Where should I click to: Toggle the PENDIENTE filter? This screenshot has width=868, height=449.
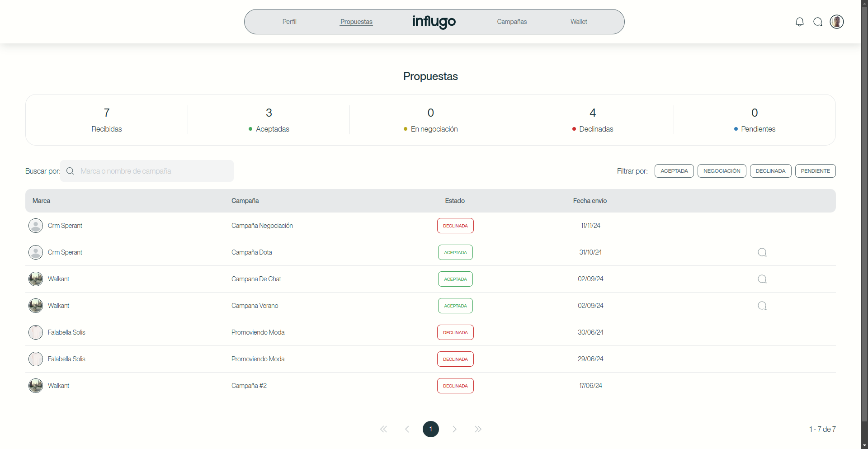click(x=815, y=171)
